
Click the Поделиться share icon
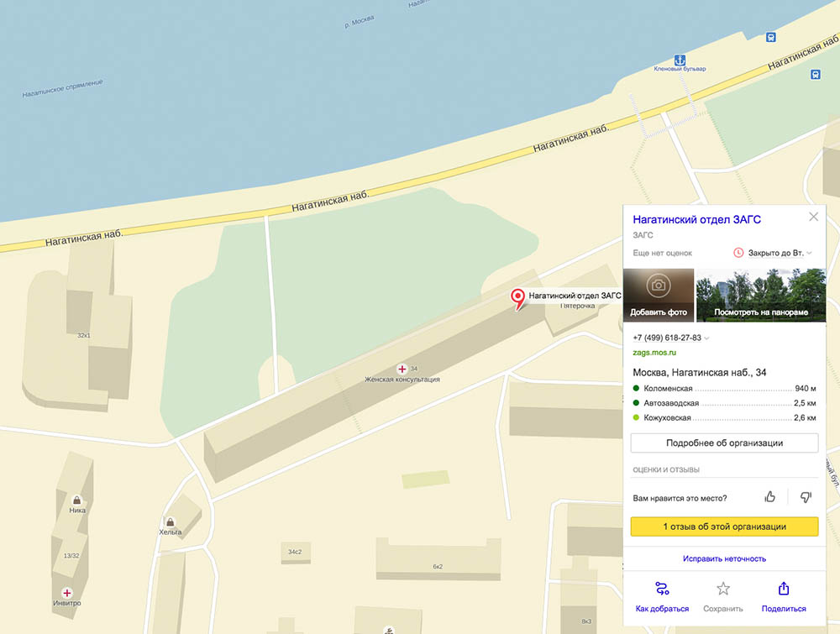tap(784, 589)
